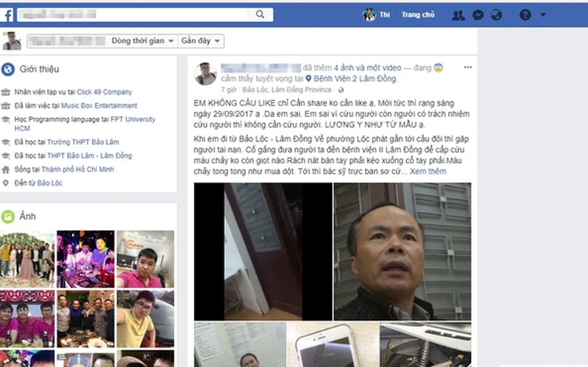Open the Messenger messages icon
This screenshot has width=588, height=367.
478,15
